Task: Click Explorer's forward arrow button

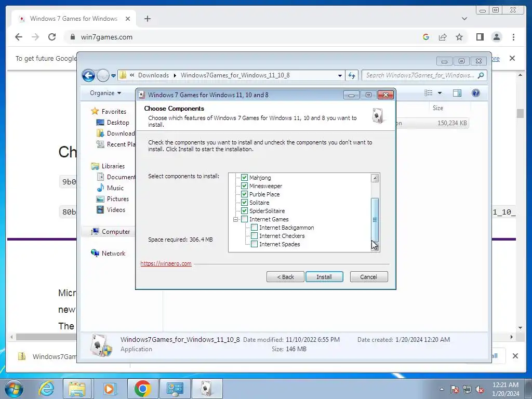Action: pos(103,75)
